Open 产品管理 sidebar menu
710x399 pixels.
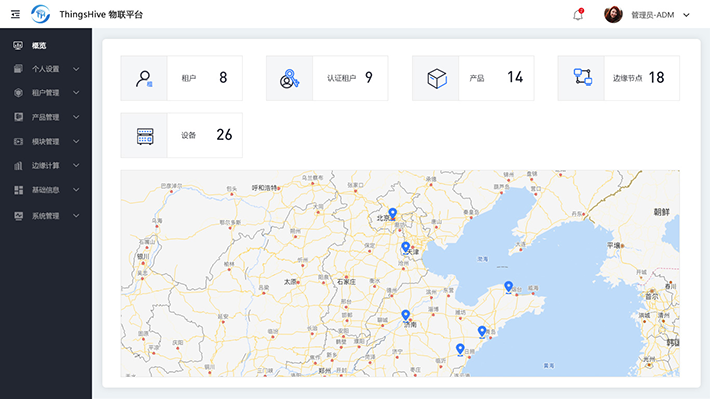click(46, 117)
